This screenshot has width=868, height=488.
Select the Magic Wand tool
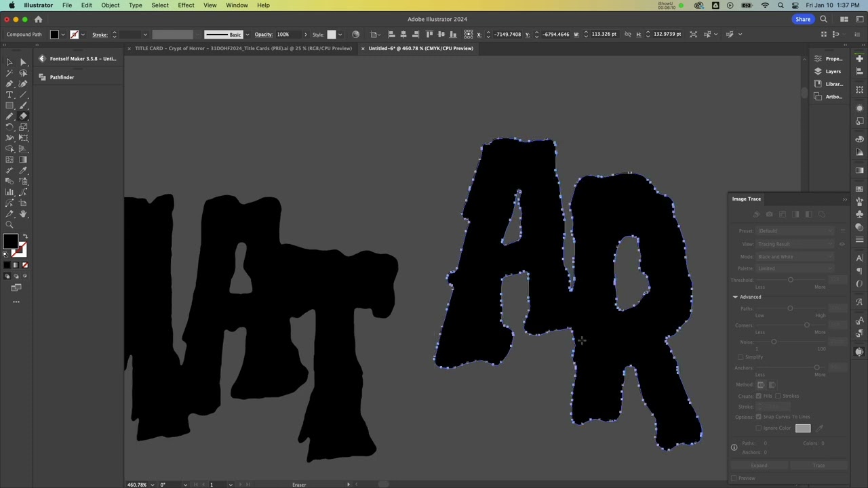(9, 73)
